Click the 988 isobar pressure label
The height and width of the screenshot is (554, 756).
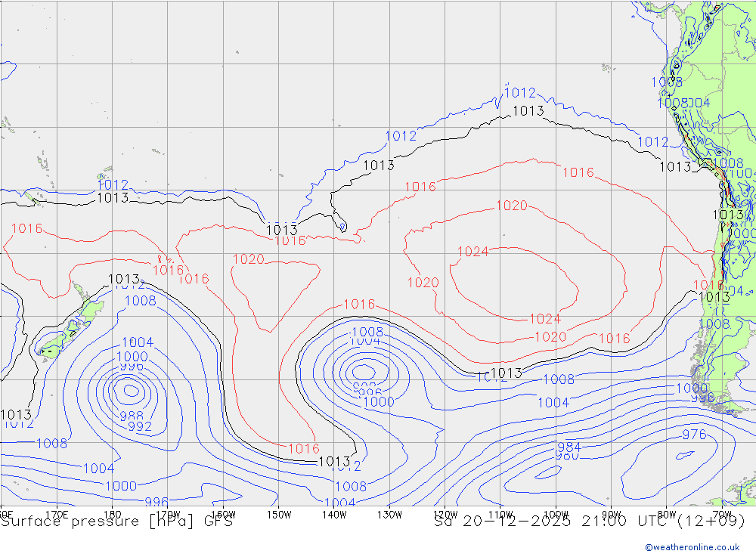tap(132, 416)
